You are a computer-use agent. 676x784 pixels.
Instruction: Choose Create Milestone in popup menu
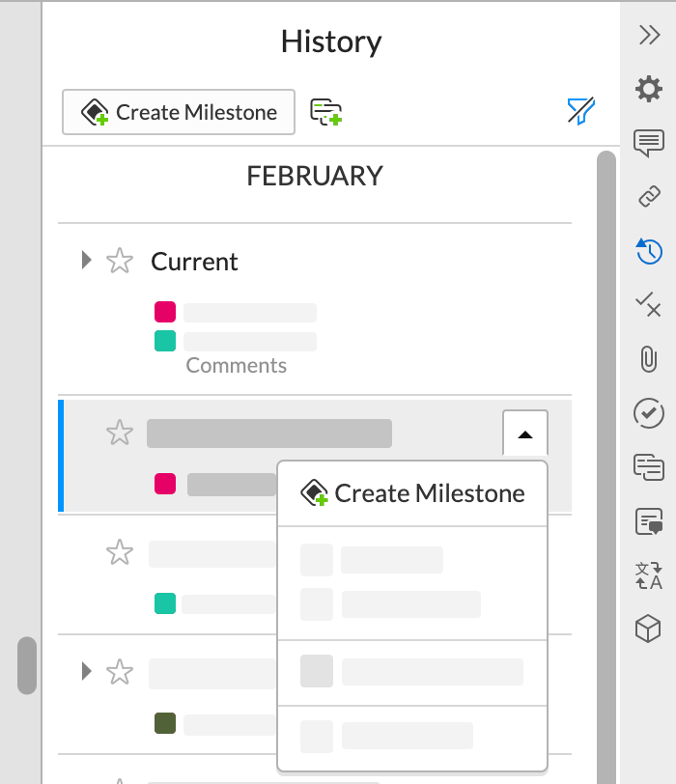pos(412,493)
